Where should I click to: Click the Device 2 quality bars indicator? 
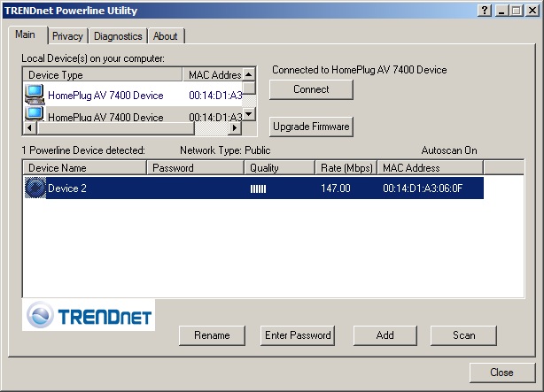click(x=258, y=188)
